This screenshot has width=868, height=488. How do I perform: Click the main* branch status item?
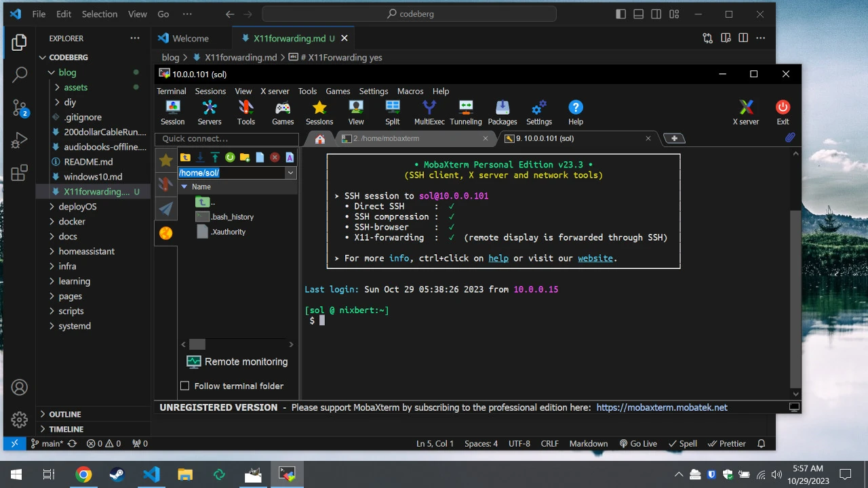(46, 444)
